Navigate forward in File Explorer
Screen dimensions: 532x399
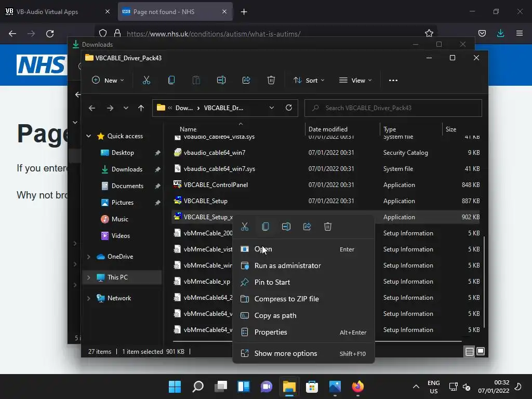pos(110,108)
